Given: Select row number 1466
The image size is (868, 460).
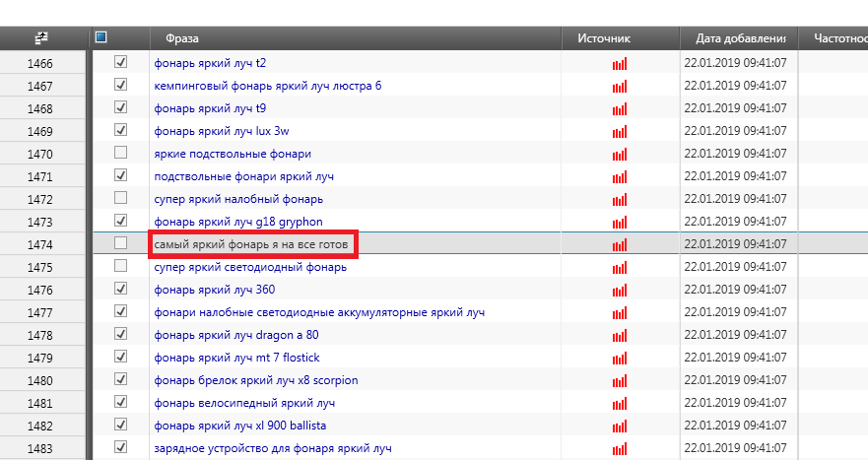Looking at the screenshot, I should tap(40, 64).
